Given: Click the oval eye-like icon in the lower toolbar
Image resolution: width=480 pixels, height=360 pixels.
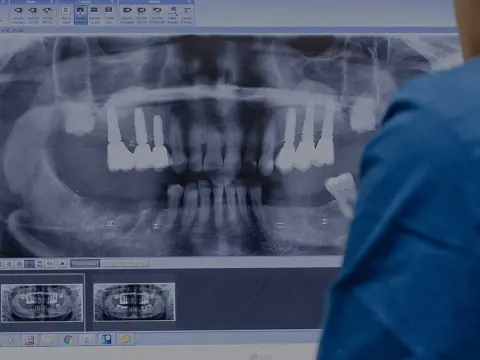Looking at the screenshot, I should click(x=50, y=264).
